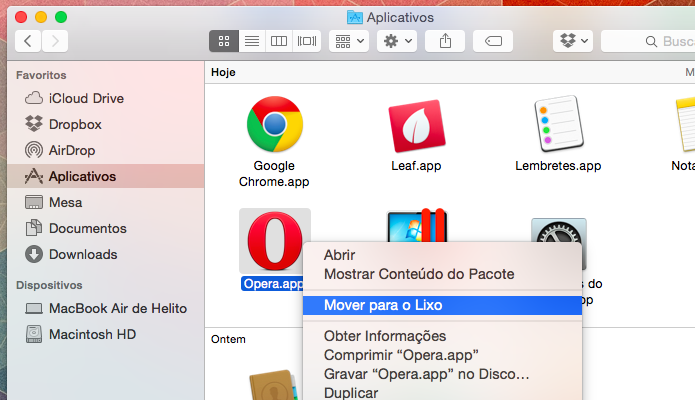The height and width of the screenshot is (400, 695).
Task: Switch to Cover Flow view
Action: point(307,41)
